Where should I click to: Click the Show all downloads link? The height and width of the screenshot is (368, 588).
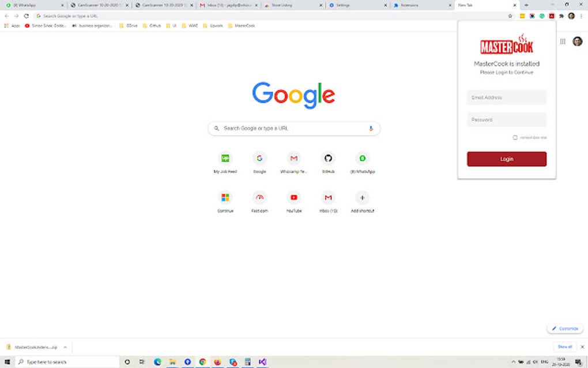pyautogui.click(x=564, y=347)
